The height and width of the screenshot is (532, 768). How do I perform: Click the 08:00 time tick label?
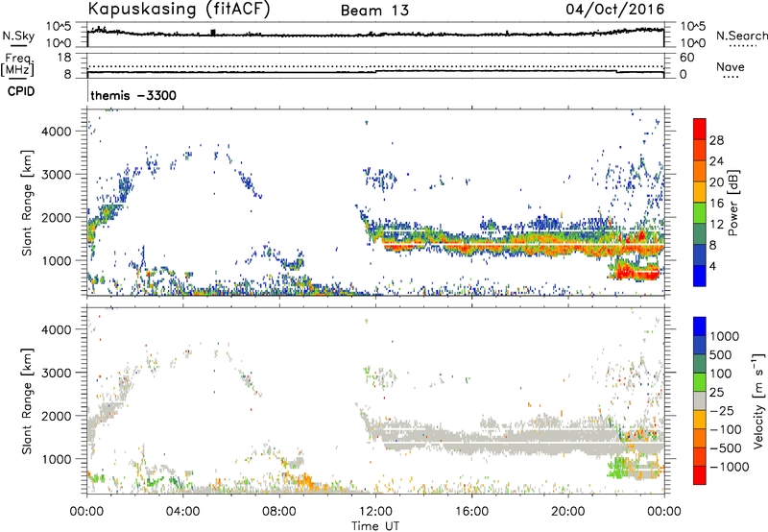click(x=279, y=512)
